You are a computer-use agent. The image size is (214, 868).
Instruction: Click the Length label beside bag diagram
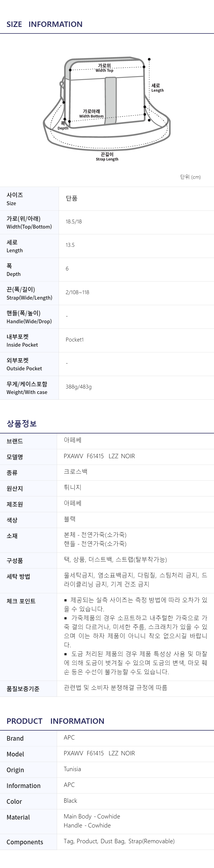157,88
